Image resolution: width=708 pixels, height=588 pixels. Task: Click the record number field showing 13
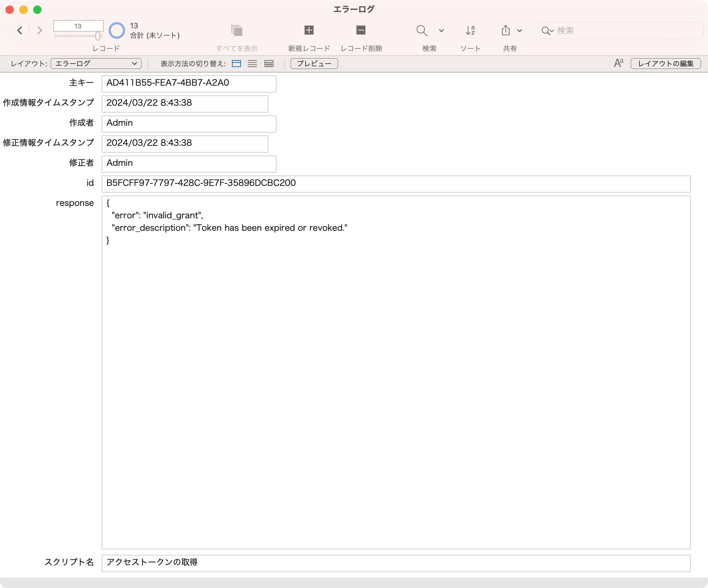click(78, 26)
